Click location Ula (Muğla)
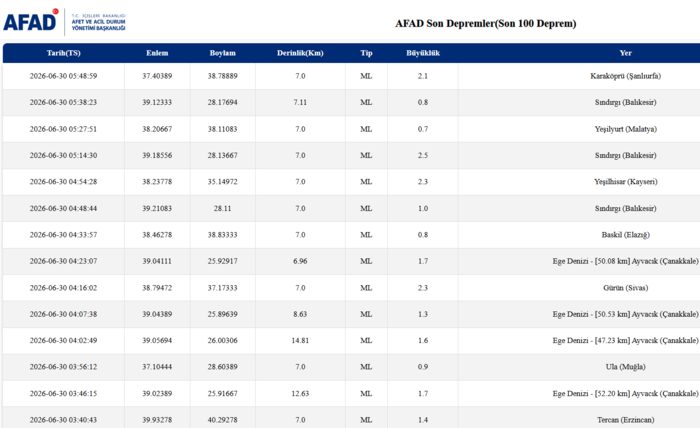This screenshot has height=428, width=700. [x=625, y=367]
